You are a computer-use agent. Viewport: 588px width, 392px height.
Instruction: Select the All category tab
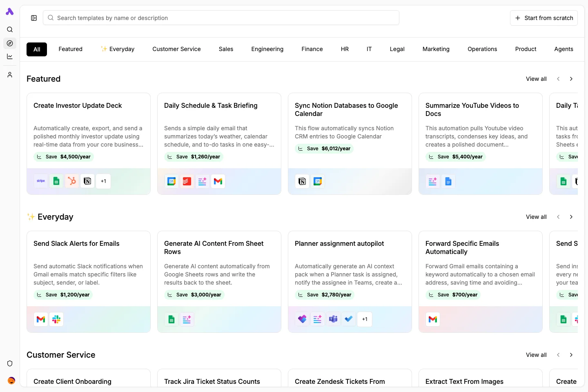click(x=37, y=49)
